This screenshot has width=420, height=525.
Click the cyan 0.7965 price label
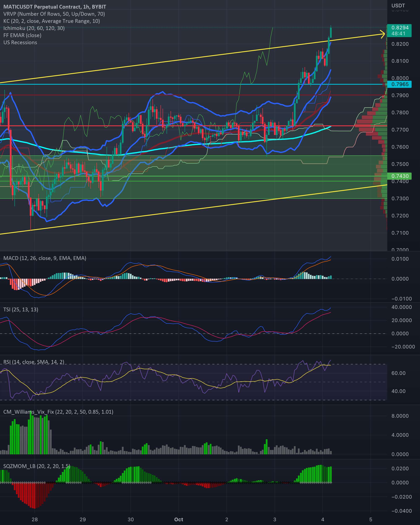pos(399,84)
